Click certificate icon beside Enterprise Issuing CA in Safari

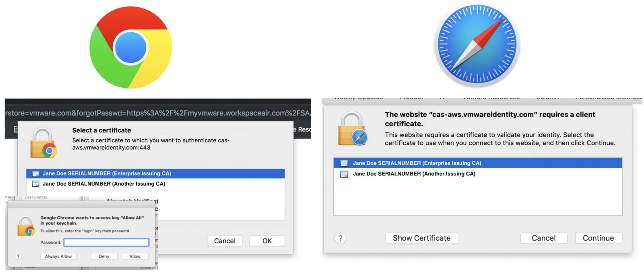[344, 163]
